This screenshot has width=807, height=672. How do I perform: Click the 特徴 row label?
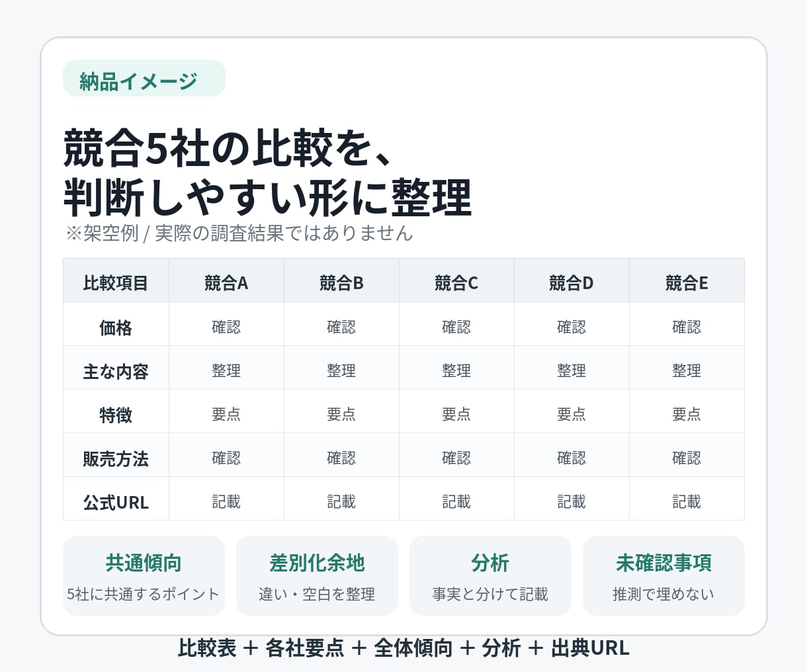coord(116,411)
